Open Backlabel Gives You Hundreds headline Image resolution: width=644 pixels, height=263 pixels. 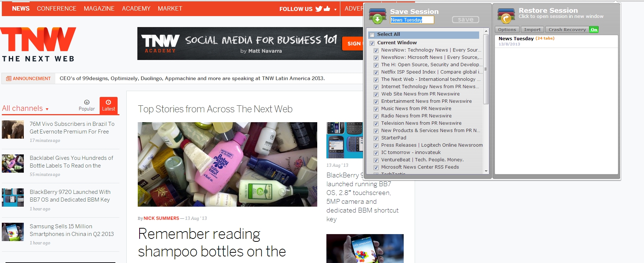71,162
